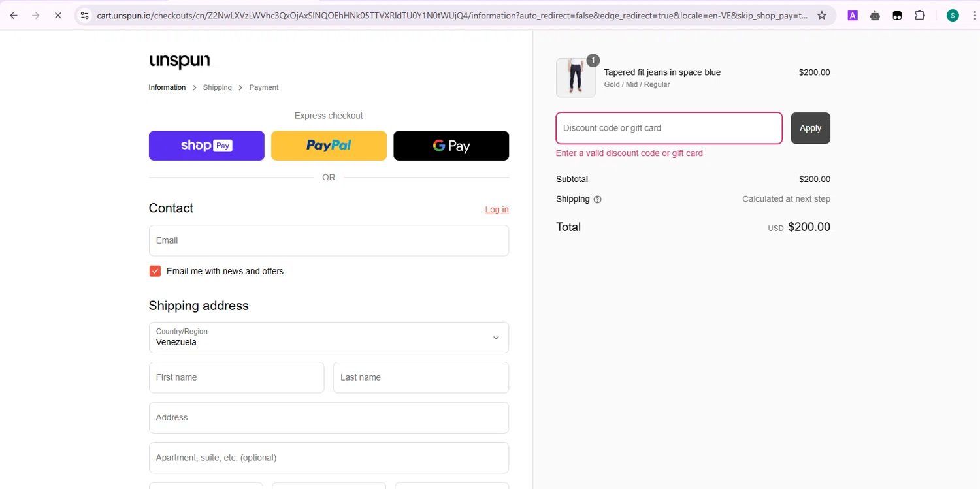980x489 pixels.
Task: Pay with PayPal express button
Action: tap(329, 146)
